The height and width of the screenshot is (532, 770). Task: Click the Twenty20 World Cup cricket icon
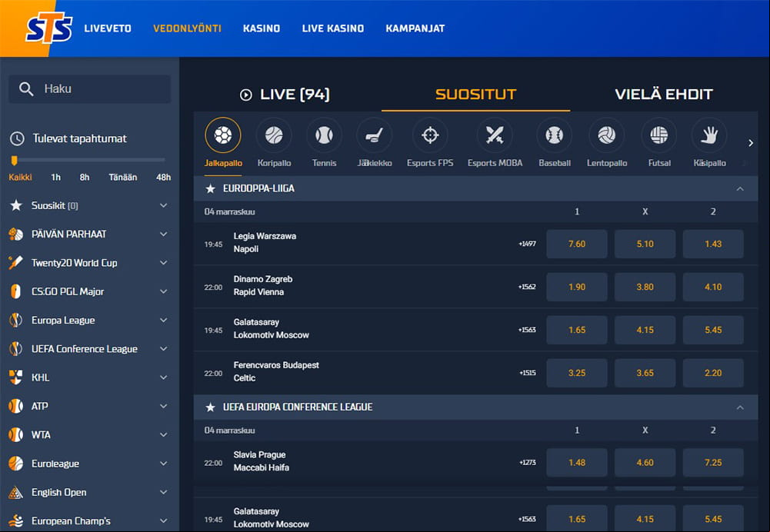(x=15, y=263)
